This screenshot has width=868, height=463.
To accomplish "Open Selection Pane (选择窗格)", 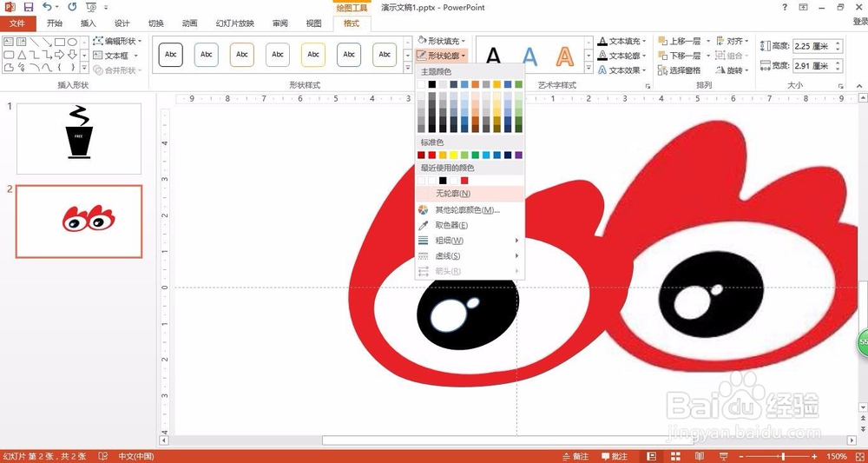I will tap(680, 70).
